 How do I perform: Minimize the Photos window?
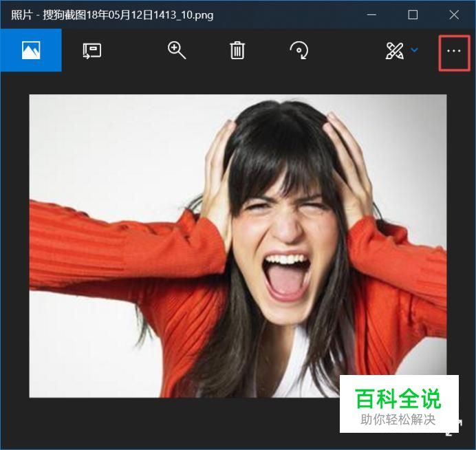[x=372, y=14]
